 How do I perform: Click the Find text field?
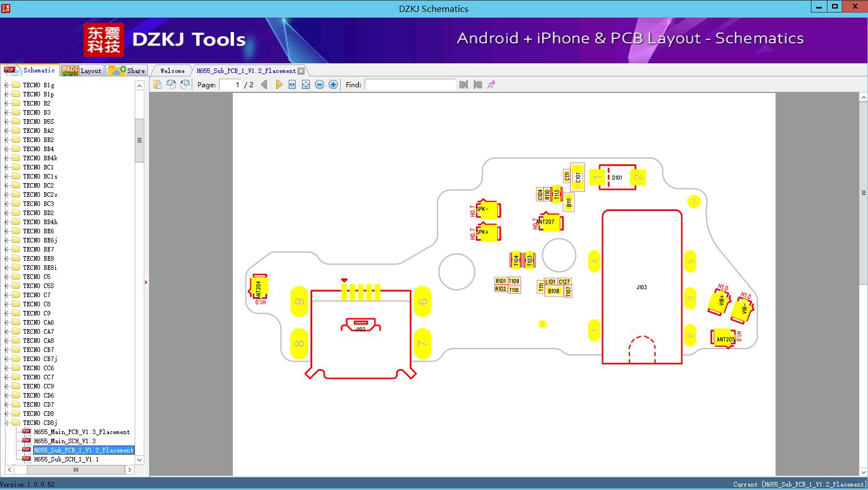click(x=410, y=84)
